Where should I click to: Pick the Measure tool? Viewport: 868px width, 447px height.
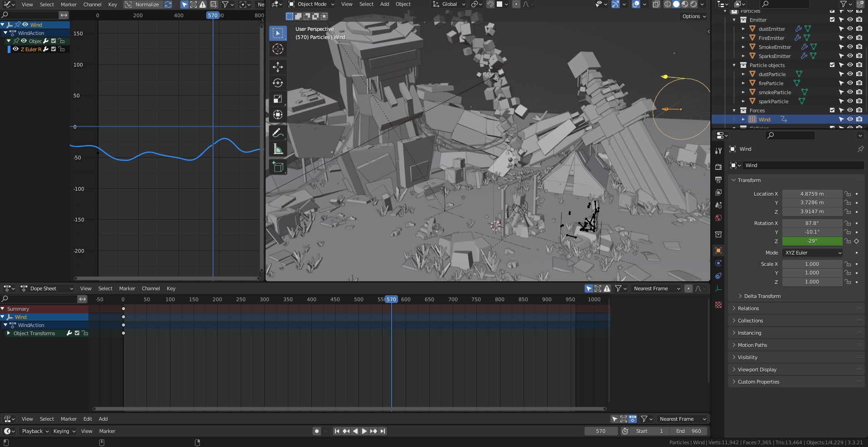[x=278, y=149]
